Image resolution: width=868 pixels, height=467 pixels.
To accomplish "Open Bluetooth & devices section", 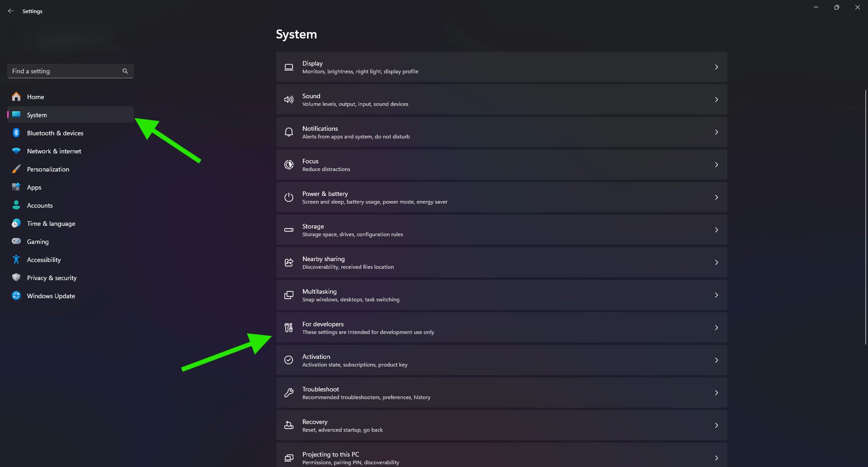I will 71,133.
